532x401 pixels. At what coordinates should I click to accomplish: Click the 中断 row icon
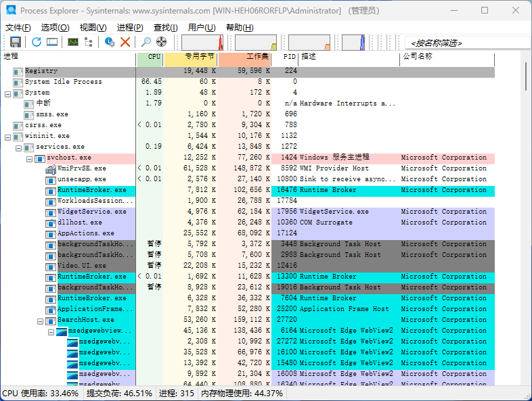click(28, 104)
